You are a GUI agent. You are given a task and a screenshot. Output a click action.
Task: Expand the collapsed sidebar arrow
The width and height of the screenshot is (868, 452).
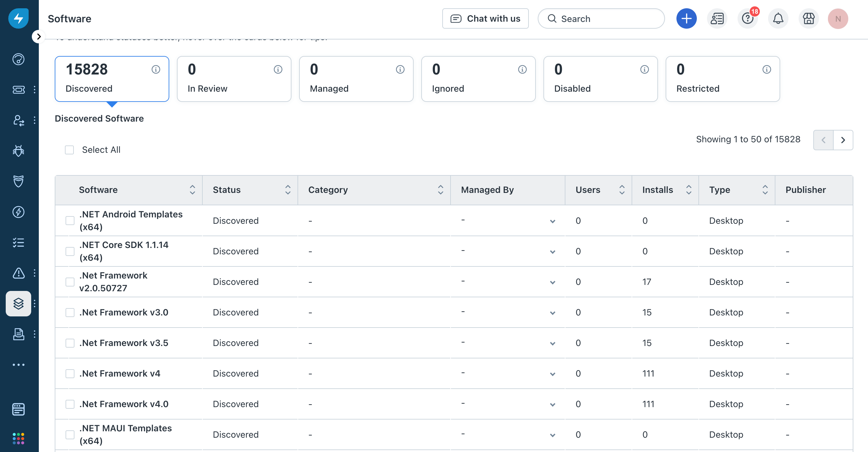(x=38, y=36)
